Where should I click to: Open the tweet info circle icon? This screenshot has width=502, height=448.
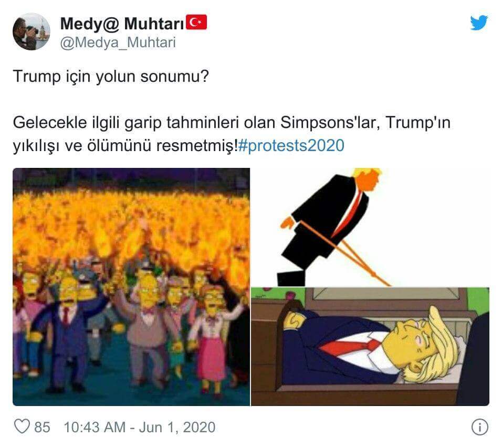(x=479, y=427)
